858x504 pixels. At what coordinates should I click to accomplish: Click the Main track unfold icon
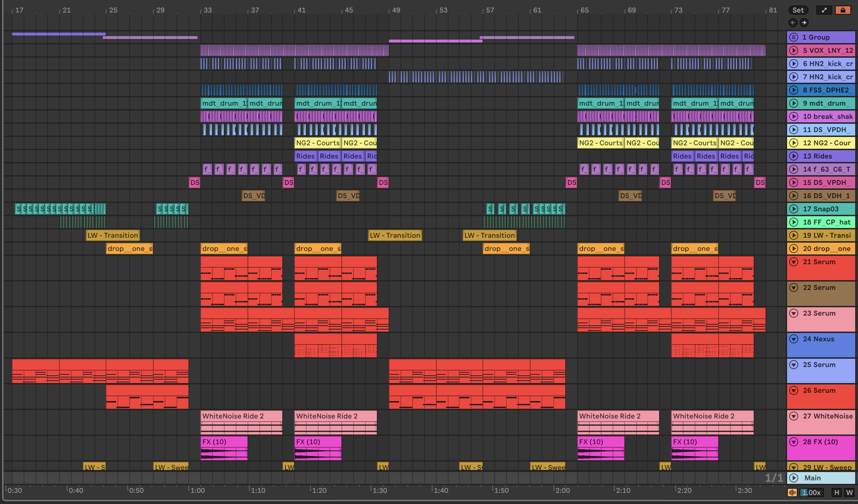point(794,478)
